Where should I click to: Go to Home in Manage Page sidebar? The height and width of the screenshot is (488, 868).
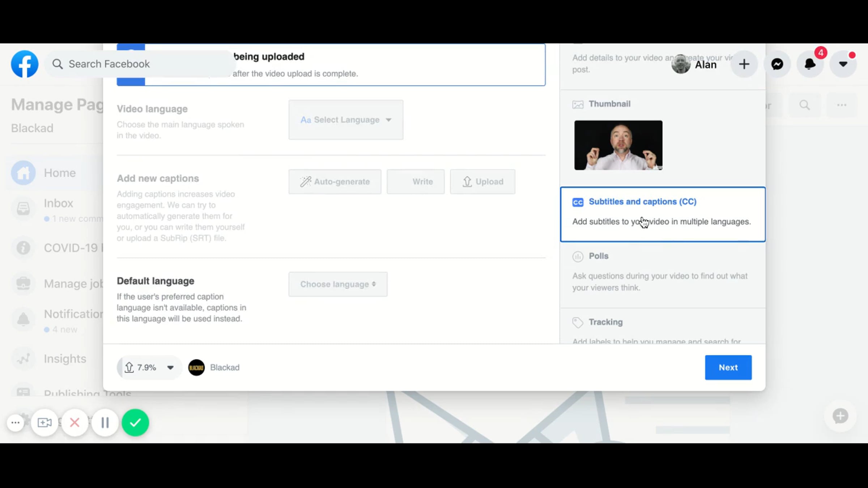tap(54, 173)
